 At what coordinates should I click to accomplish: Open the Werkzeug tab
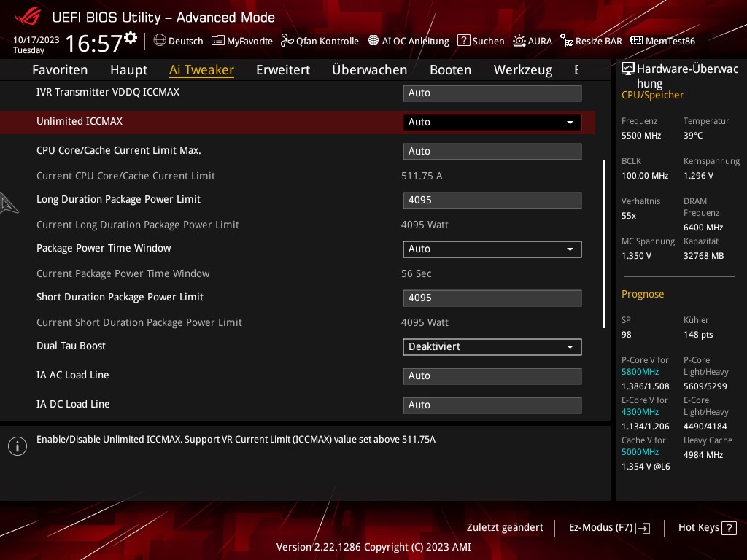coord(523,70)
